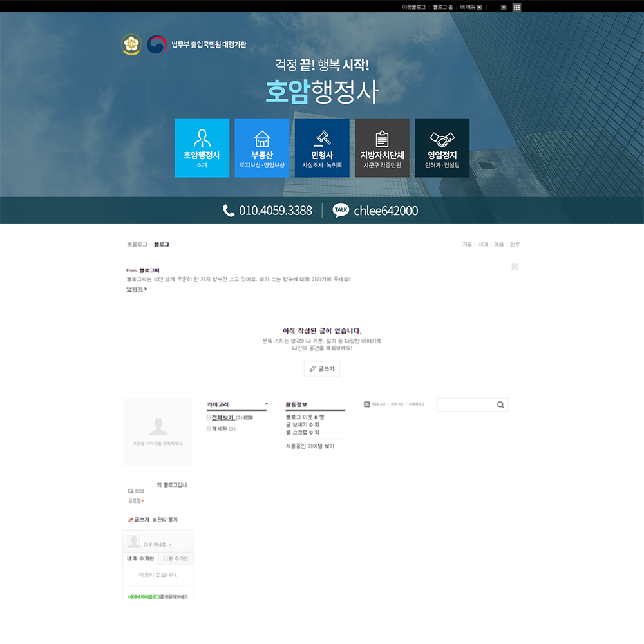Open dropdown arrow beside the grid icon
Screen dimensions: 644x644
click(504, 7)
